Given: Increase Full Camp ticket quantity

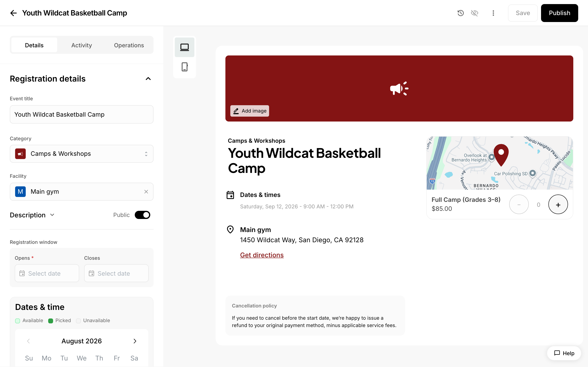Looking at the screenshot, I should tap(558, 205).
